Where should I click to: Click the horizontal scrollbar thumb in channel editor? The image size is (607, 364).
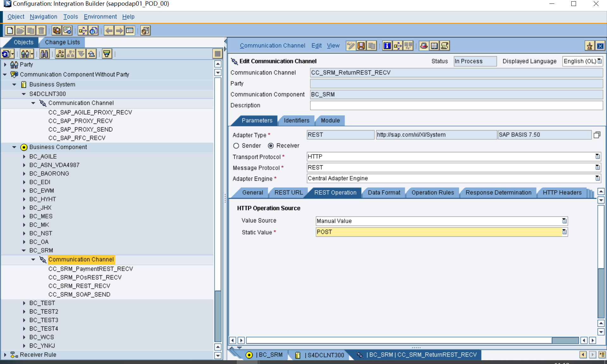click(565, 340)
